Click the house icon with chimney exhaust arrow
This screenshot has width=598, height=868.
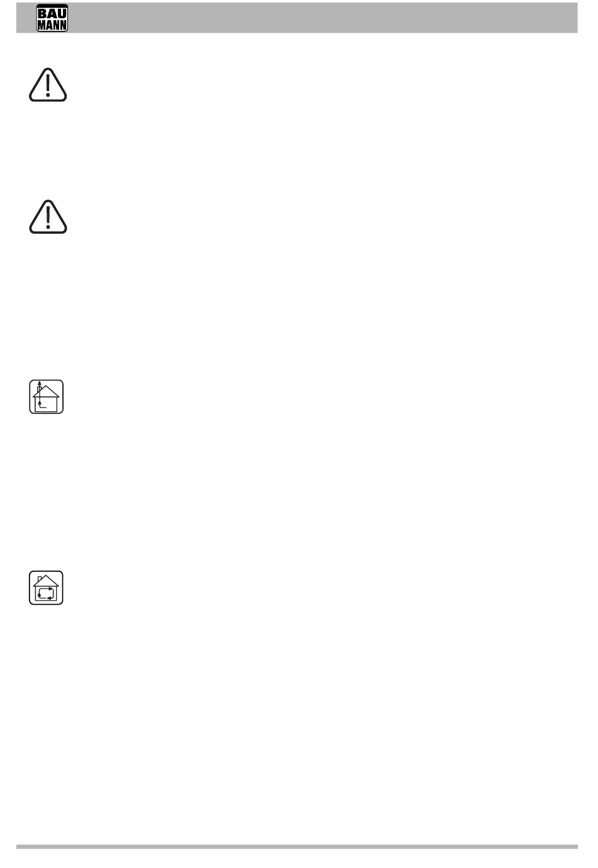click(46, 397)
